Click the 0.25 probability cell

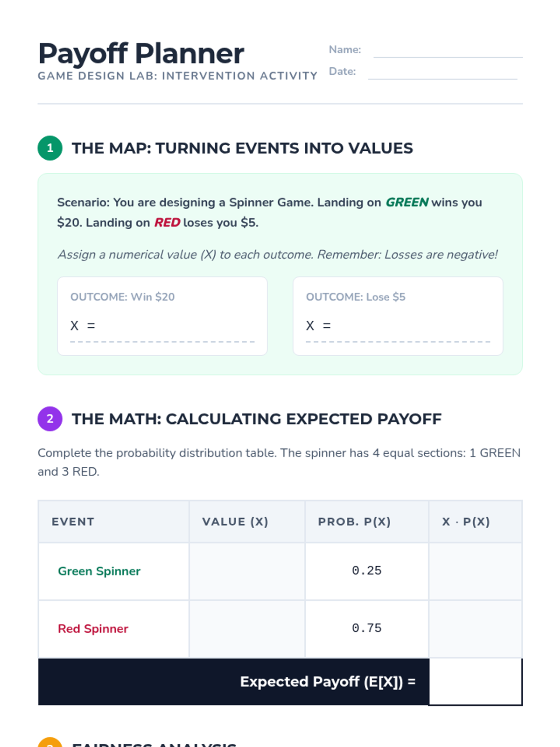coord(367,571)
